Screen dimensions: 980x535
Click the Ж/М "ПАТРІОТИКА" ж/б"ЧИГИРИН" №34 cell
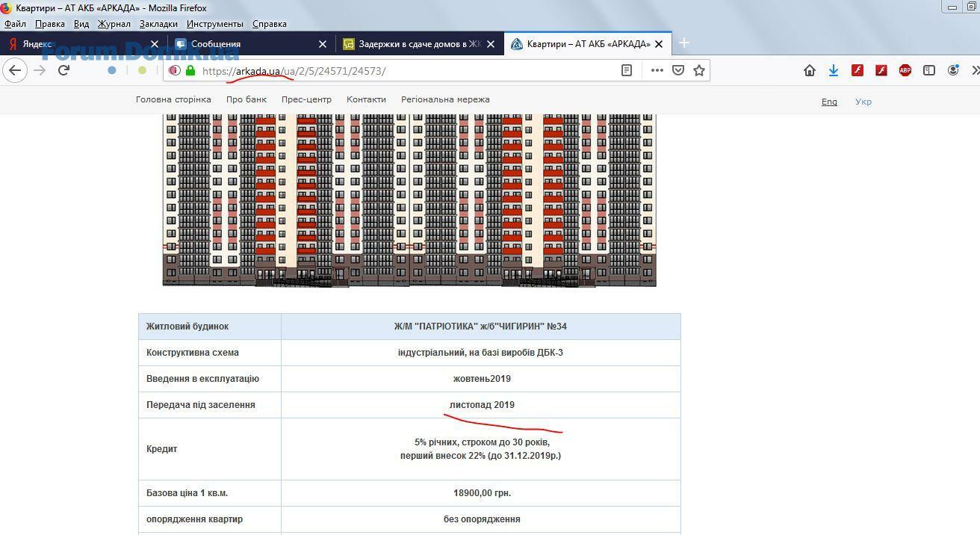pyautogui.click(x=480, y=327)
